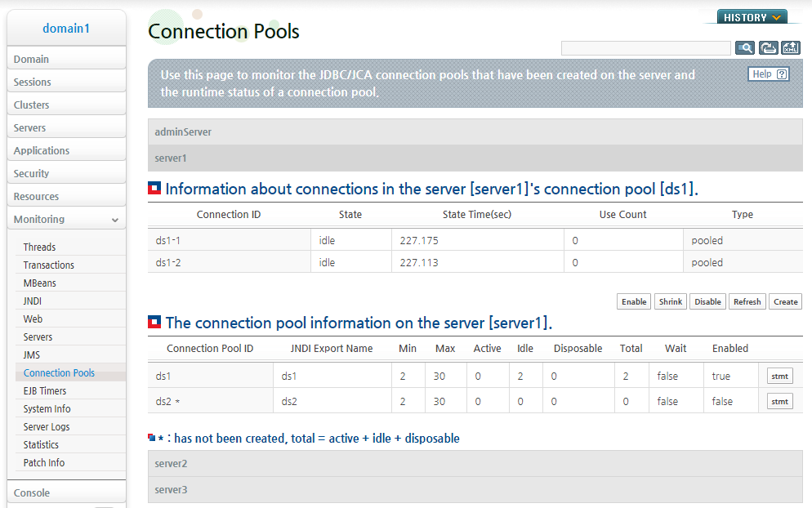Screen dimensions: 812x508
Task: Click the Disable button
Action: 708,301
